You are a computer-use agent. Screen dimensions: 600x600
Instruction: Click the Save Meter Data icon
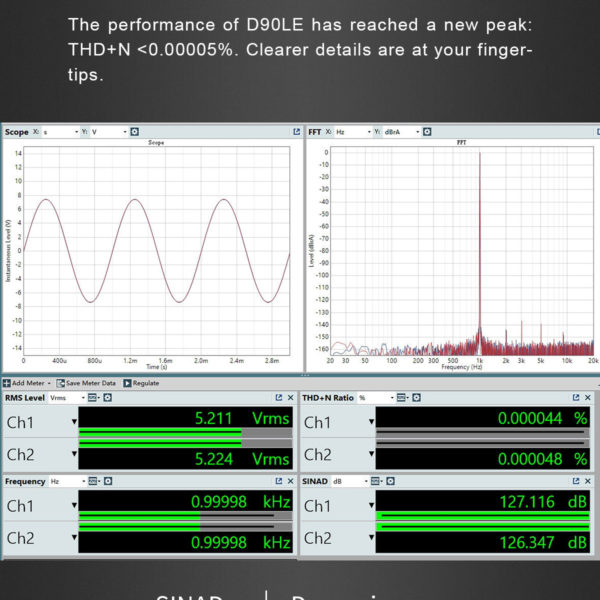60,383
